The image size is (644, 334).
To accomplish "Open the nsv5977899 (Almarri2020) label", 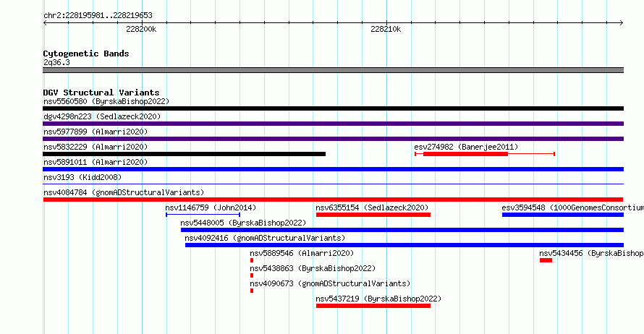I will (x=96, y=132).
